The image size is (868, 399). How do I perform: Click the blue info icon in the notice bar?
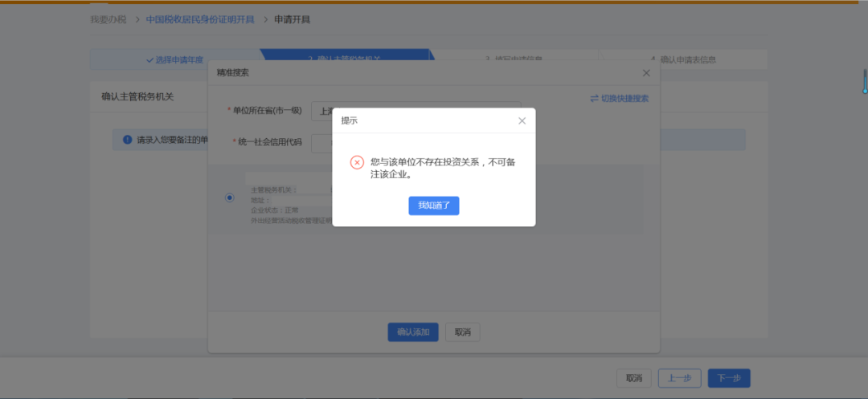127,140
